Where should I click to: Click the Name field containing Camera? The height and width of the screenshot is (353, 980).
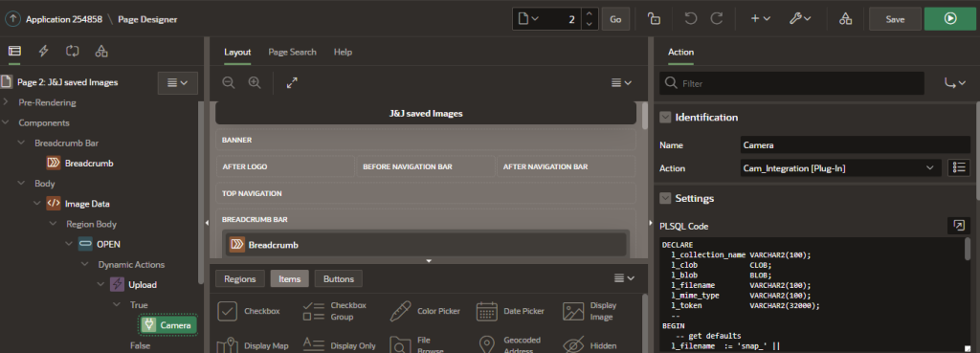[x=856, y=145]
